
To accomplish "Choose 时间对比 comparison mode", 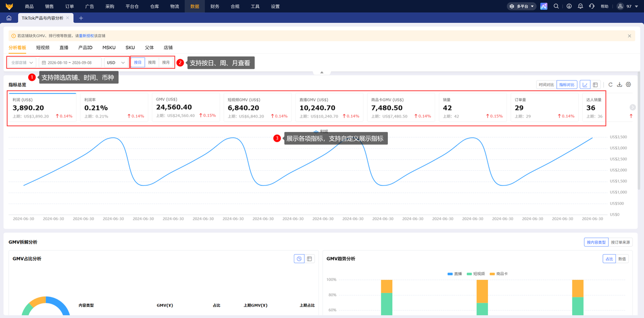I will click(x=546, y=85).
